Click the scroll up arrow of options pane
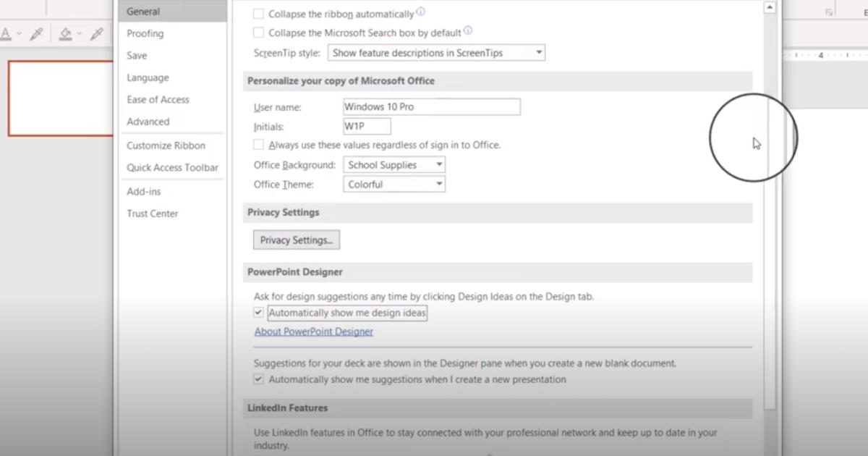 click(x=770, y=7)
